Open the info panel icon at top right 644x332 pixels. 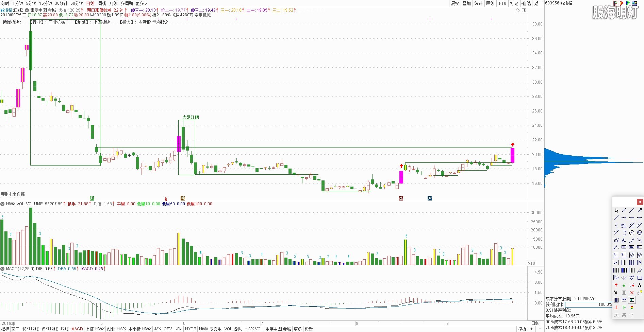(x=634, y=3)
